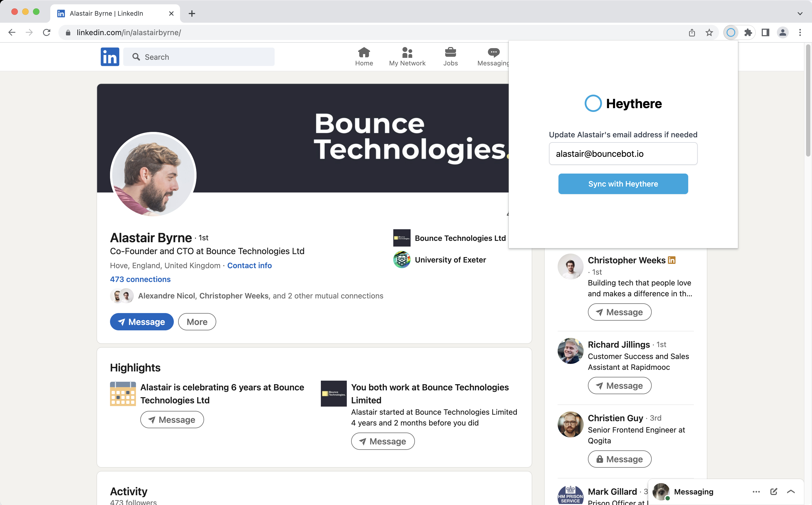The width and height of the screenshot is (812, 505).
Task: Open Chrome three-dot menu
Action: 800,32
